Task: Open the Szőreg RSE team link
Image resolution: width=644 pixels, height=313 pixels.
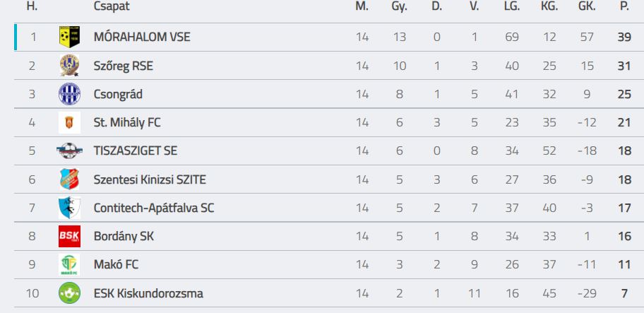Action: tap(123, 66)
